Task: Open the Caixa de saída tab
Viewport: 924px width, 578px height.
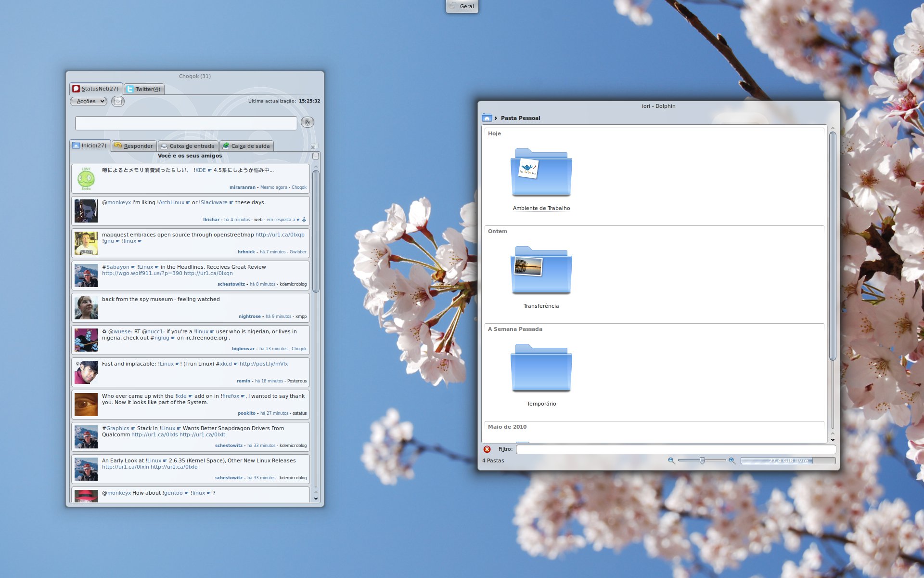Action: pyautogui.click(x=246, y=146)
